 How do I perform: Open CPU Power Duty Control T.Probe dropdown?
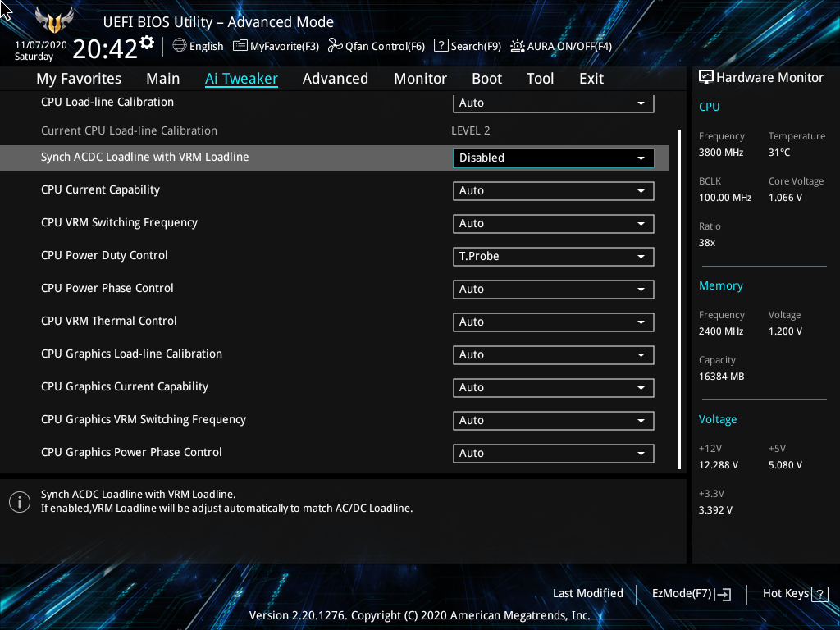click(x=554, y=257)
